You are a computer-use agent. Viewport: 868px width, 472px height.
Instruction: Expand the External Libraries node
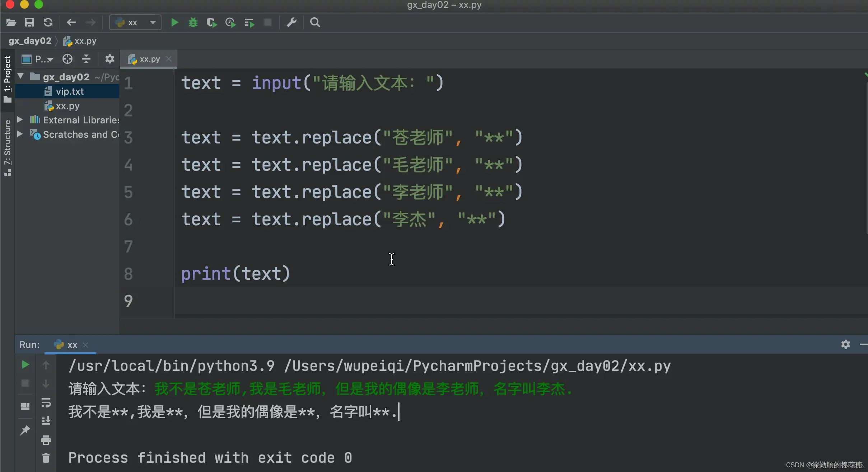tap(20, 119)
